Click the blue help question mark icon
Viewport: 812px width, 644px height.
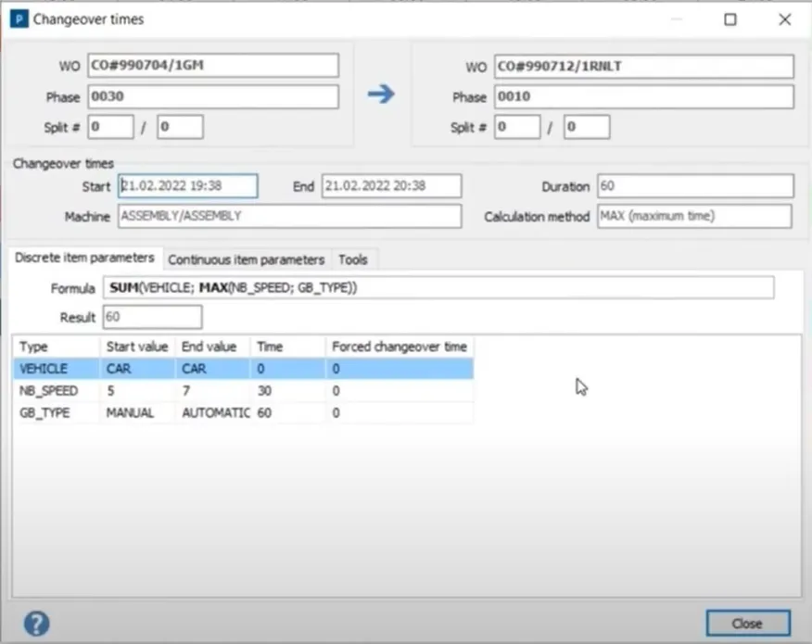[x=37, y=624]
